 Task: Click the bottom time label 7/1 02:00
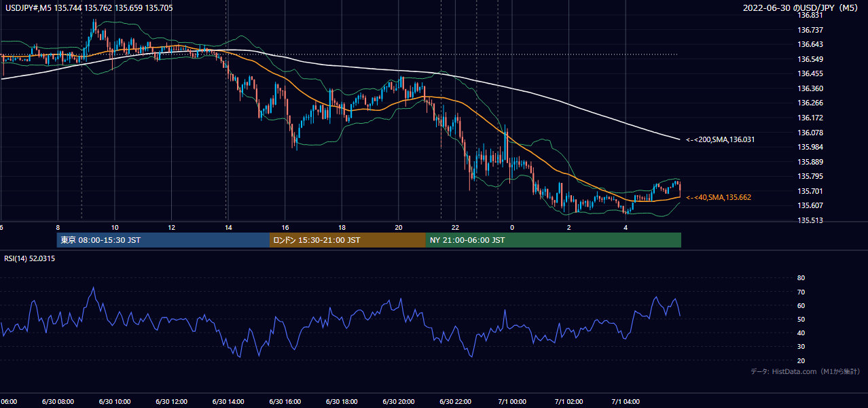tap(568, 402)
